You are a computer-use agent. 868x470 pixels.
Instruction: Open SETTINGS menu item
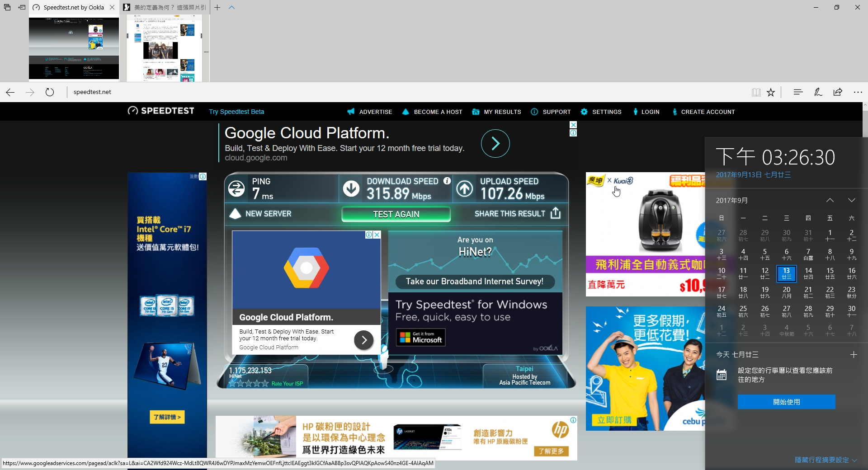601,112
